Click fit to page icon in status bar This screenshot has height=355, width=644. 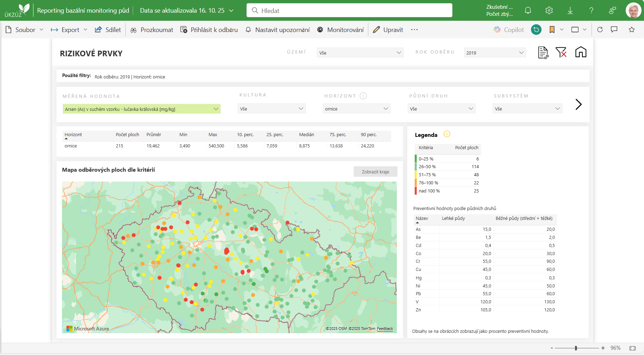coord(633,348)
